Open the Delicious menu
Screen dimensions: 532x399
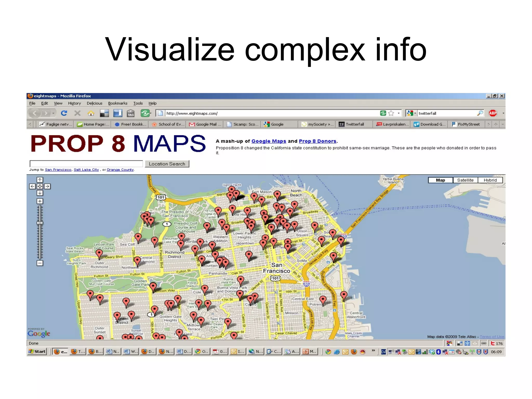tap(95, 103)
